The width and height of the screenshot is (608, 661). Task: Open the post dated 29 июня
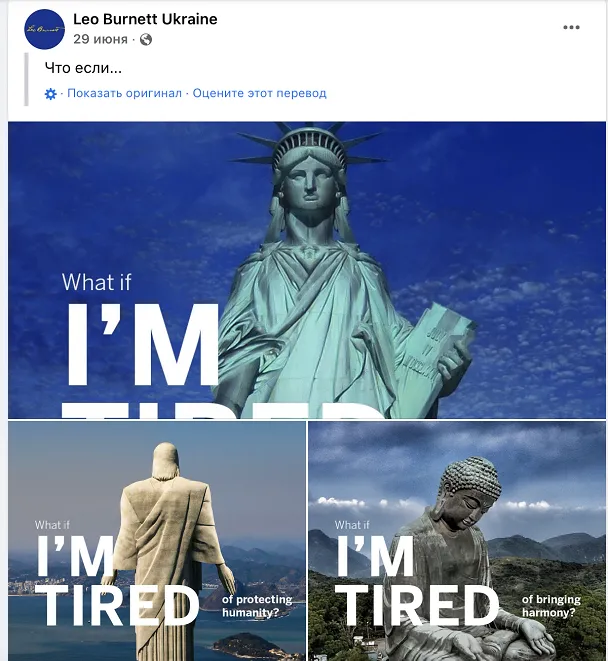100,39
